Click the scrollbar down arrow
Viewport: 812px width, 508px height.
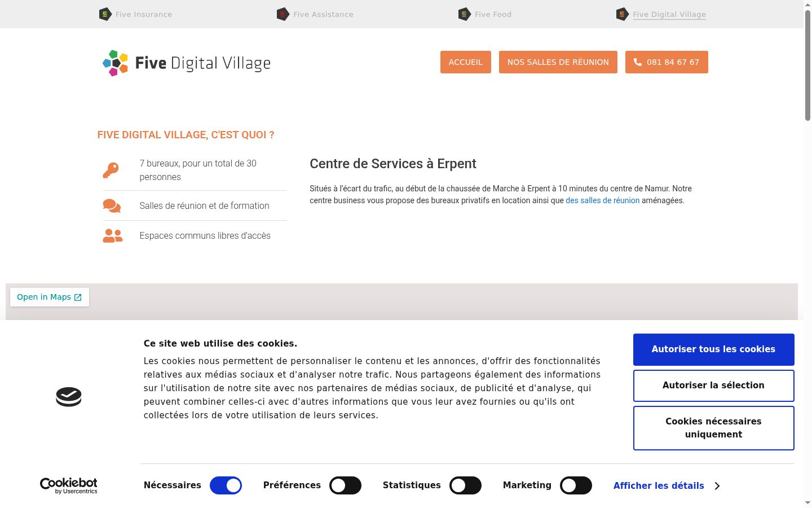coord(807,503)
